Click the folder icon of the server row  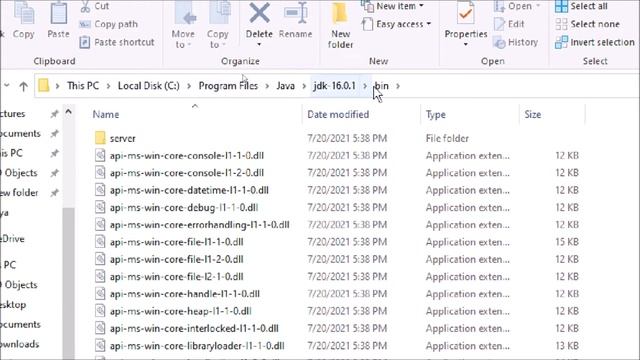coord(100,138)
